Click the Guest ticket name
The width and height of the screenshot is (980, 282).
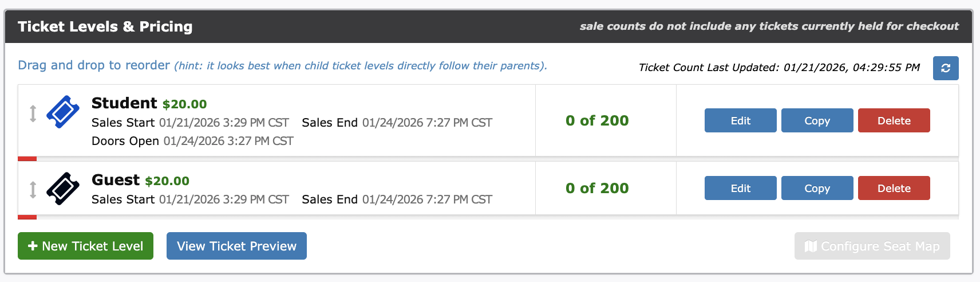116,180
